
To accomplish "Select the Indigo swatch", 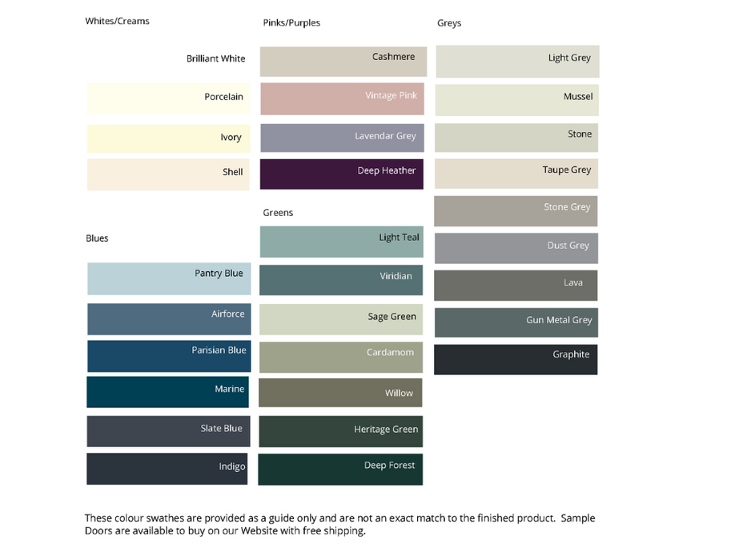I will 167,469.
